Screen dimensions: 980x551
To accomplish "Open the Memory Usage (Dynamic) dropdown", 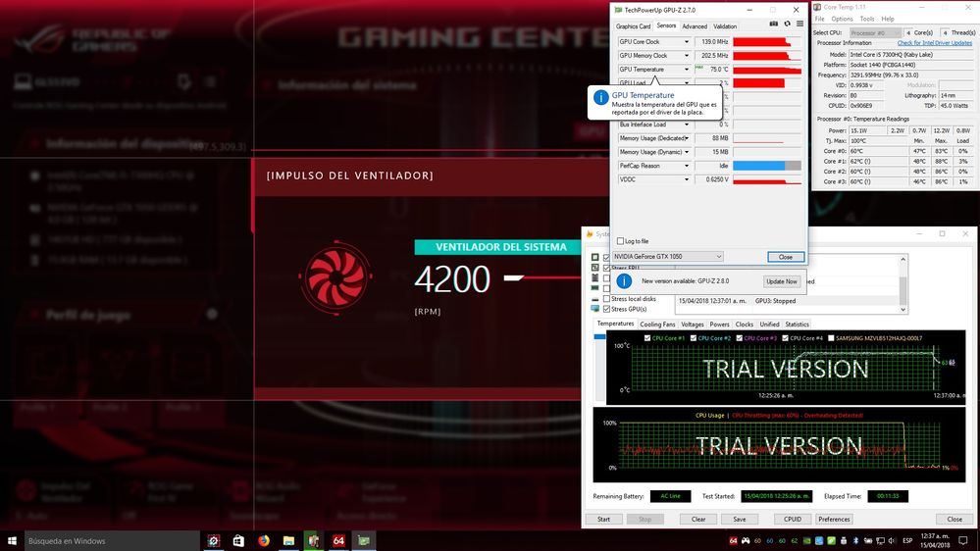I will [x=687, y=152].
